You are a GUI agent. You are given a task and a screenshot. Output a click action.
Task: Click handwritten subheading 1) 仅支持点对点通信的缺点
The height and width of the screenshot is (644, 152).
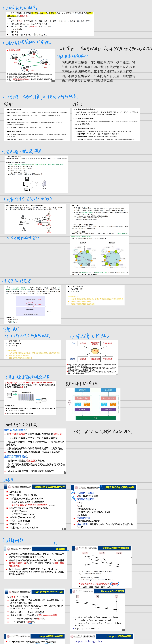pyautogui.click(x=28, y=336)
